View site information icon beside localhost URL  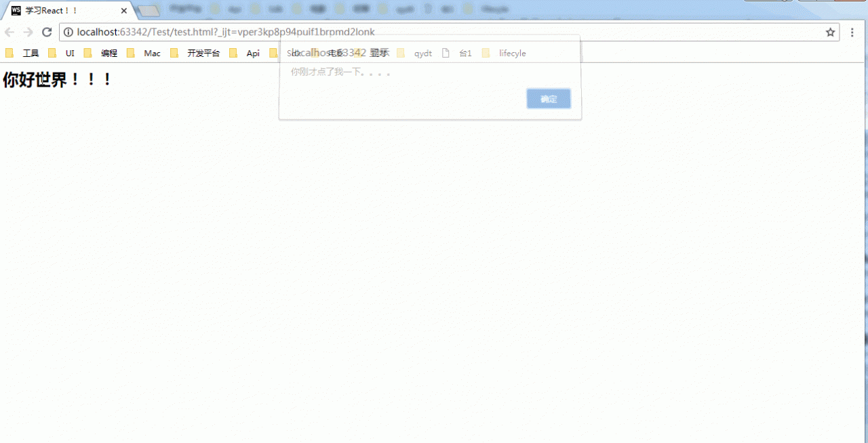[68, 32]
